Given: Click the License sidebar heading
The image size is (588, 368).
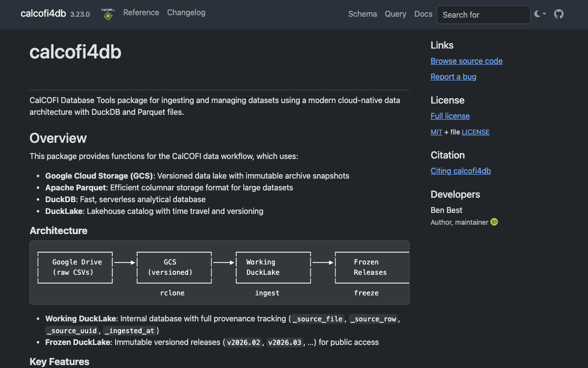Looking at the screenshot, I should 447,100.
